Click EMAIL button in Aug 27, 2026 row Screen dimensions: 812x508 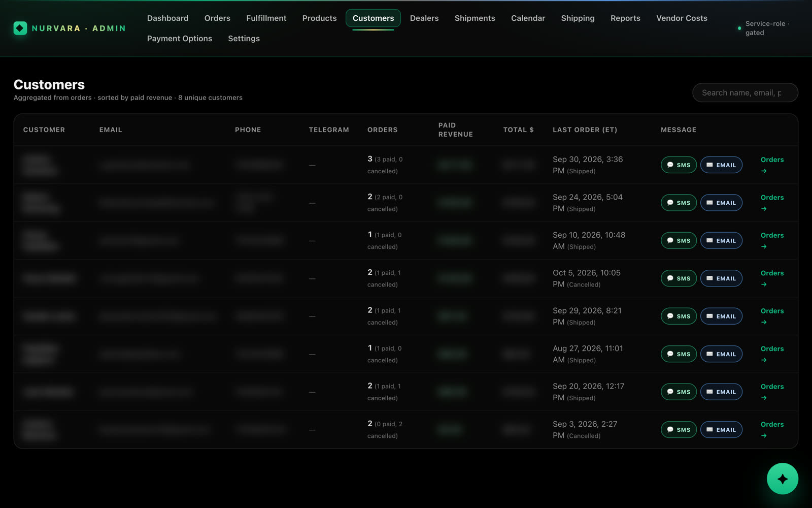pos(721,354)
